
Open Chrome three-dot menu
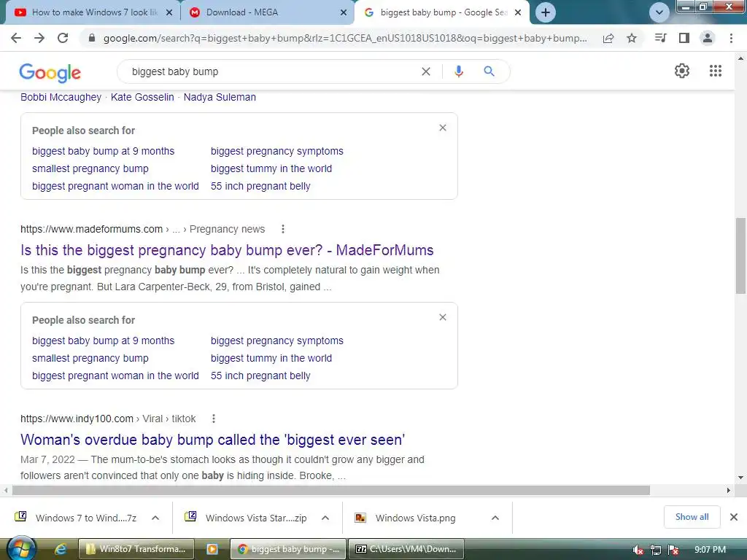731,38
